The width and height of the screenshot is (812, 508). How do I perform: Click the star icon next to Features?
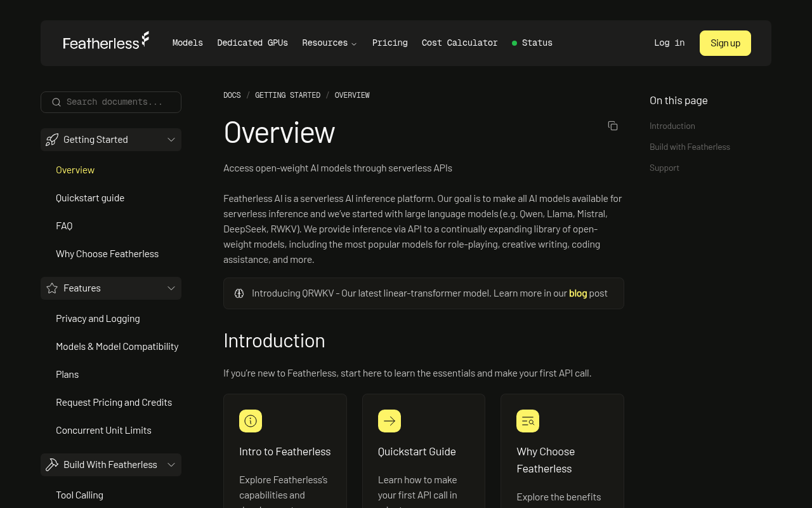tap(52, 288)
